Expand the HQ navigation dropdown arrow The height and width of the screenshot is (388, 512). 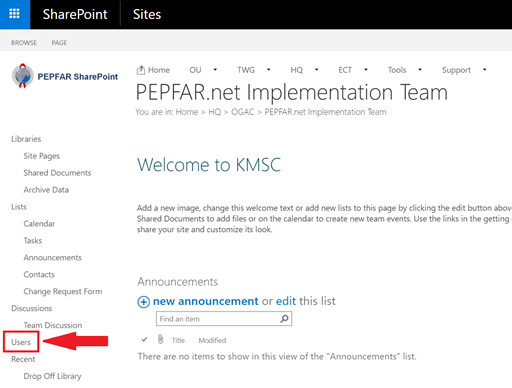316,70
